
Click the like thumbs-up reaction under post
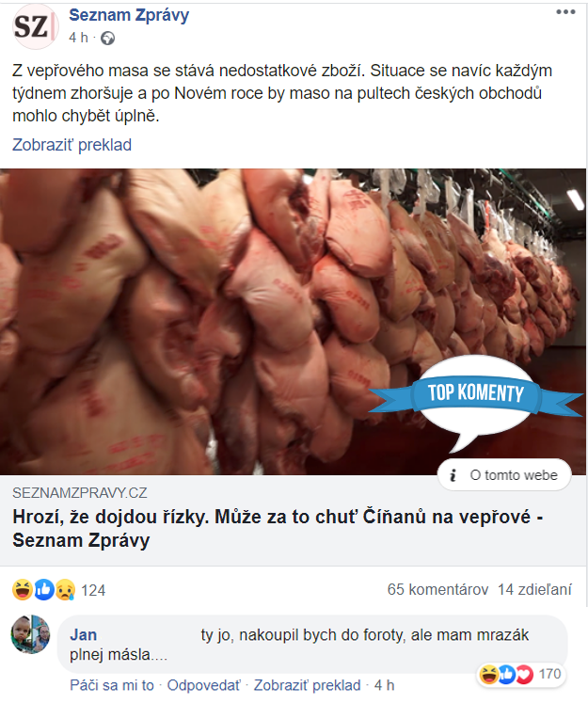pos(44,589)
